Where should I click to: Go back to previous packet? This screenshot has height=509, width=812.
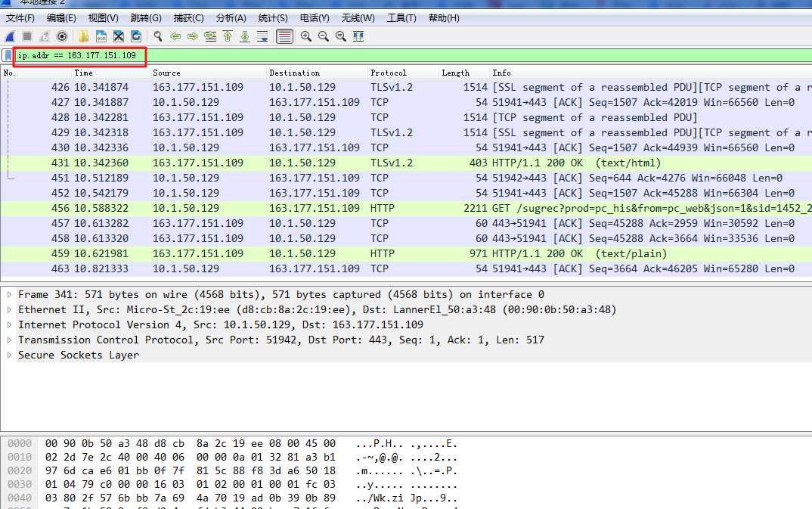click(x=175, y=36)
